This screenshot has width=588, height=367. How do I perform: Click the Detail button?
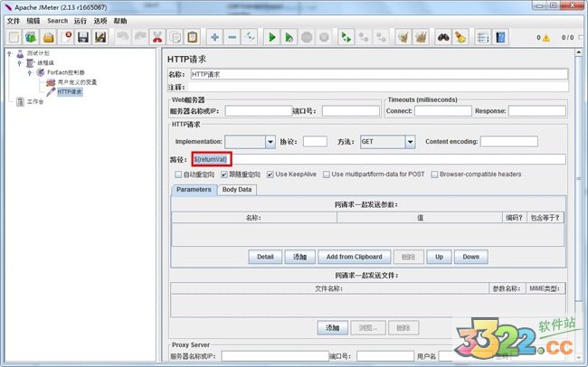[265, 257]
